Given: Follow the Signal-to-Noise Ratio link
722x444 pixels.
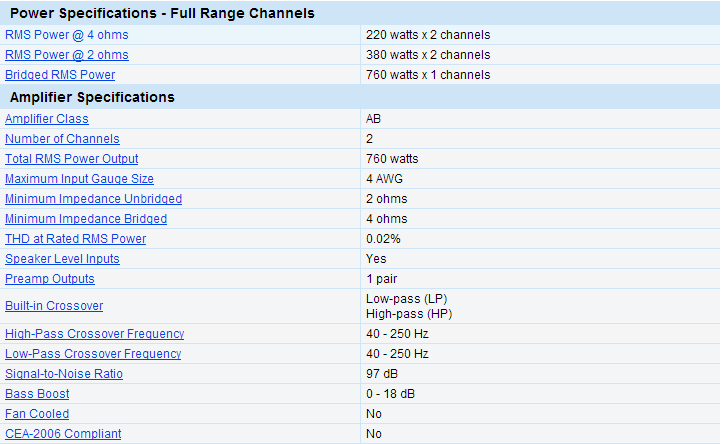Looking at the screenshot, I should tap(64, 374).
